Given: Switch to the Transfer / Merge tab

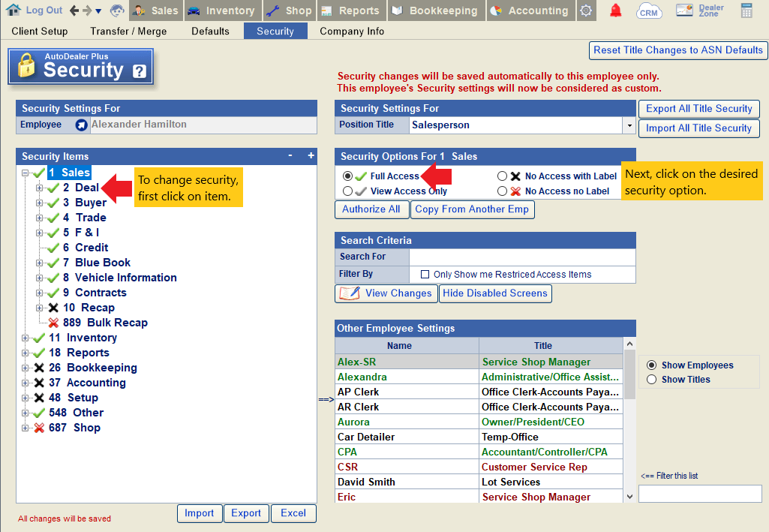Looking at the screenshot, I should pyautogui.click(x=128, y=31).
